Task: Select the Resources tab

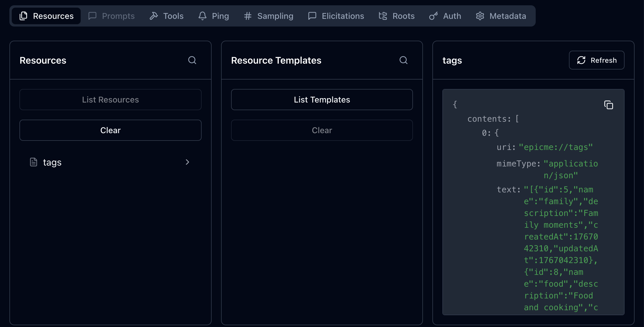Action: pyautogui.click(x=47, y=16)
